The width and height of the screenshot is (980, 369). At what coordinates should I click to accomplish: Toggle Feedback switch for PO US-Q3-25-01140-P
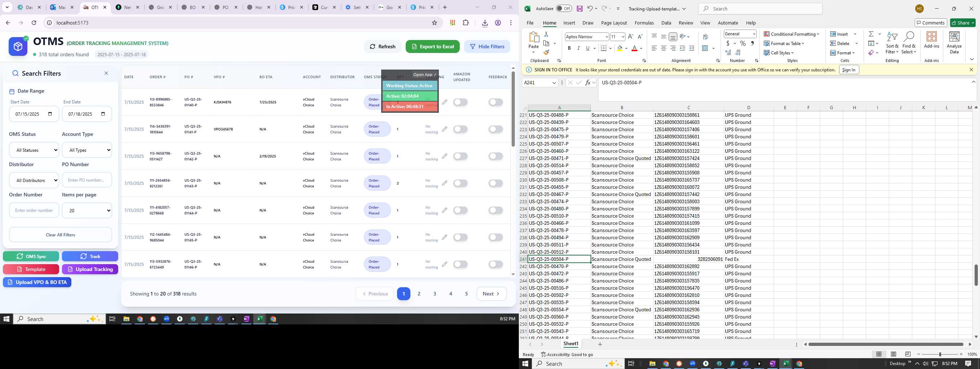(496, 102)
